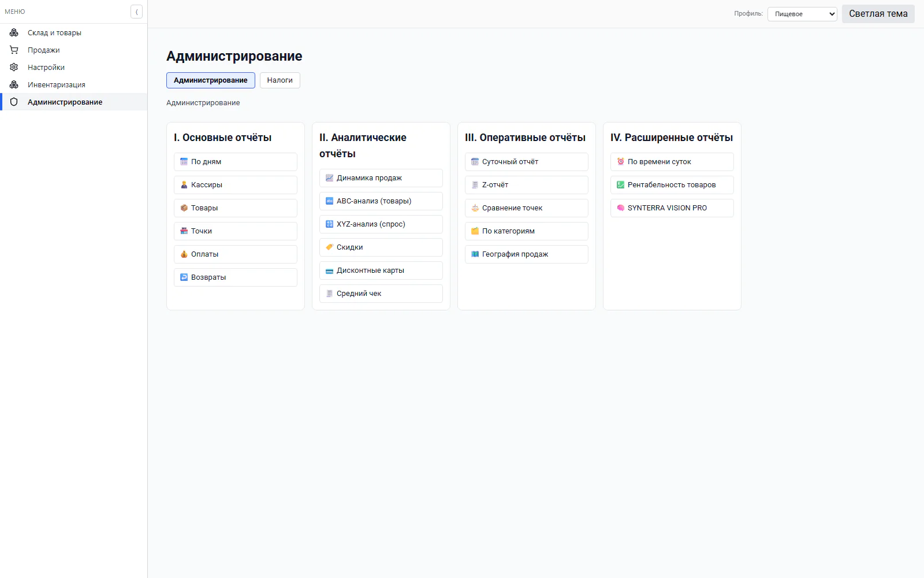
Task: Click the brain icon of SYNTERRA VISION PRO
Action: 621,208
